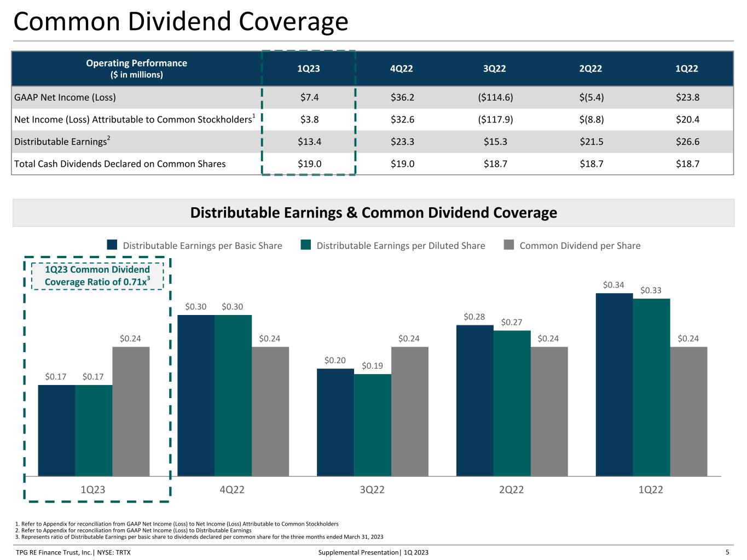Click the 4Q22 teal bar labeled $0.30
The width and height of the screenshot is (747, 560).
click(x=233, y=395)
